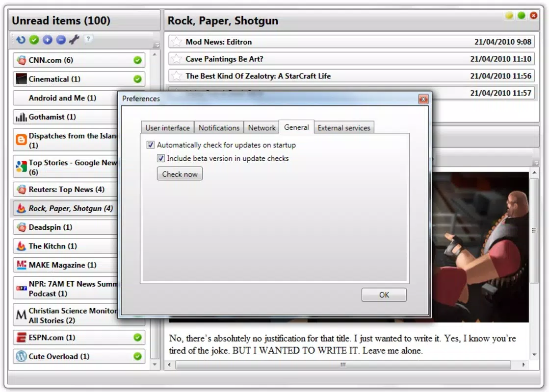Open the ESPN.com (1) feed
The width and height of the screenshot is (549, 392).
[79, 338]
